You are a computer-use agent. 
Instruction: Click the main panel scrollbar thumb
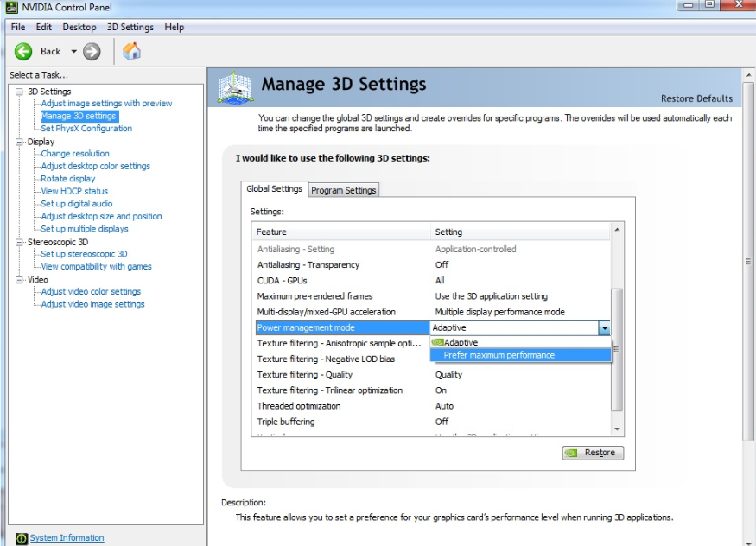[748, 262]
